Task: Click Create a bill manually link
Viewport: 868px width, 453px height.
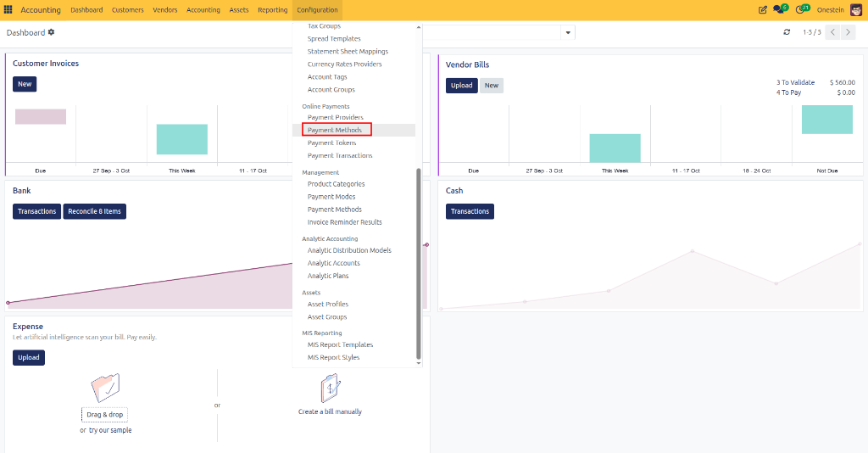Action: [x=330, y=411]
